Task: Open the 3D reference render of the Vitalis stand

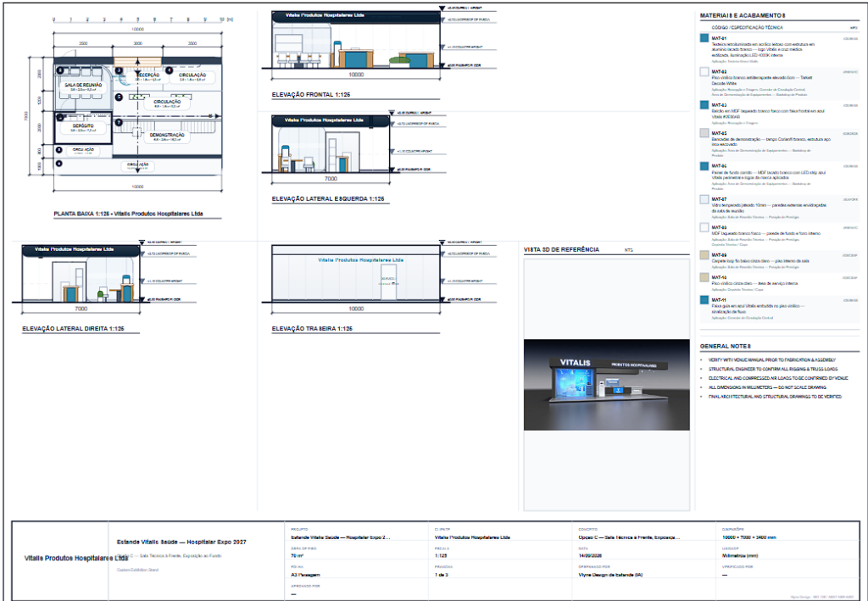Action: [607, 385]
